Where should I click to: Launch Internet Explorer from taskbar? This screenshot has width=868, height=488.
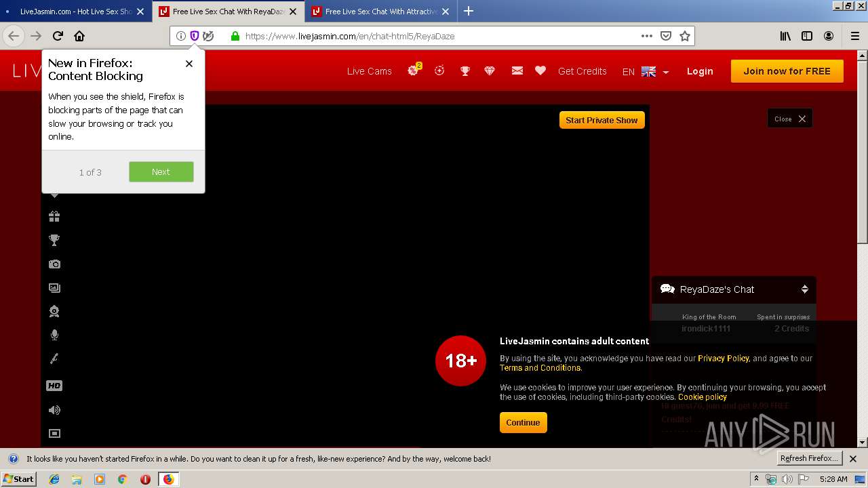click(x=54, y=479)
